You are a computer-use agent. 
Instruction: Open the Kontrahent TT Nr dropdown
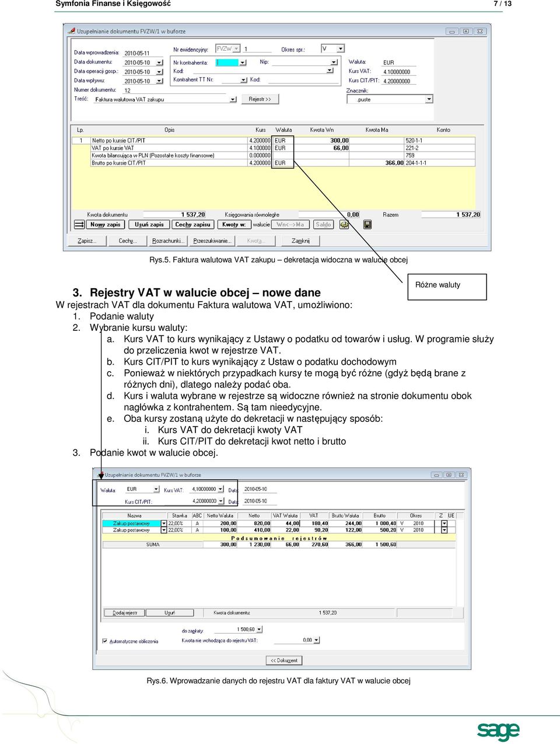tap(244, 80)
